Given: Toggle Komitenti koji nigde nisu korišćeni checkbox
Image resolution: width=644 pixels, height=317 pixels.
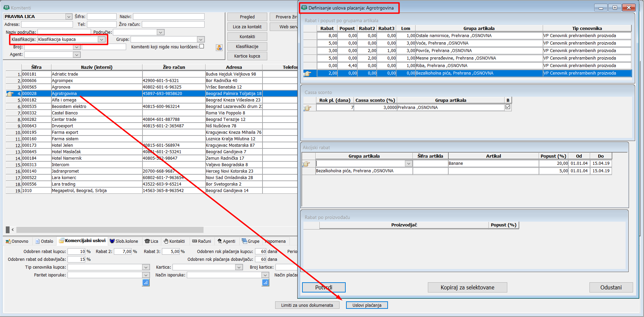Looking at the screenshot, I should (x=202, y=46).
